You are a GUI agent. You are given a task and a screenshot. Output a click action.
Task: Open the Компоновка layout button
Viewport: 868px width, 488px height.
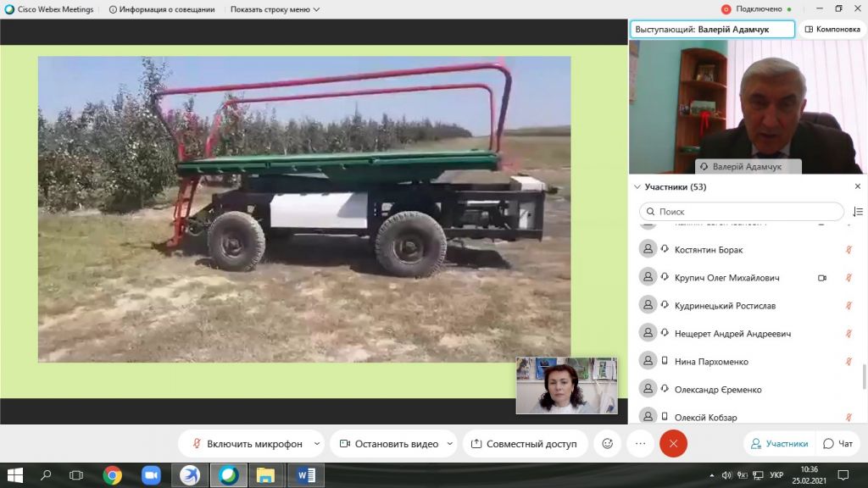click(x=832, y=29)
